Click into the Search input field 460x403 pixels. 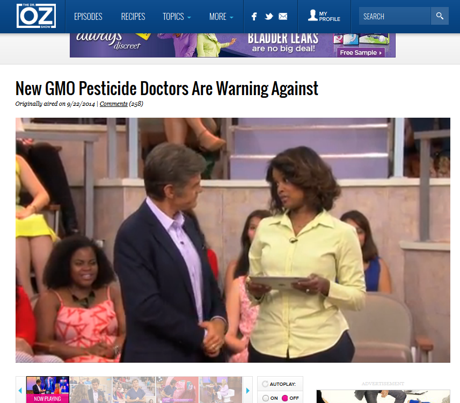[x=395, y=16]
